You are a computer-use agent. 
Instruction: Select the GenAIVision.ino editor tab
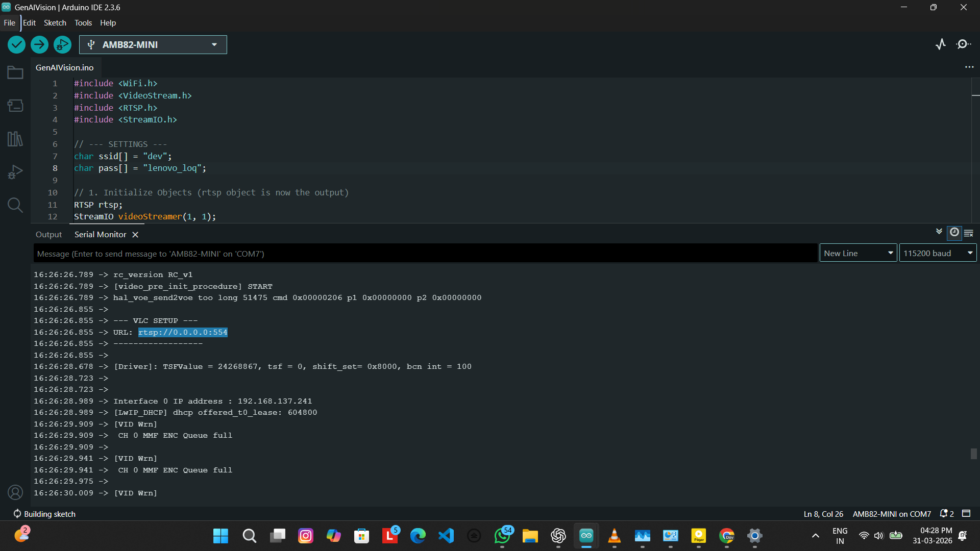65,67
